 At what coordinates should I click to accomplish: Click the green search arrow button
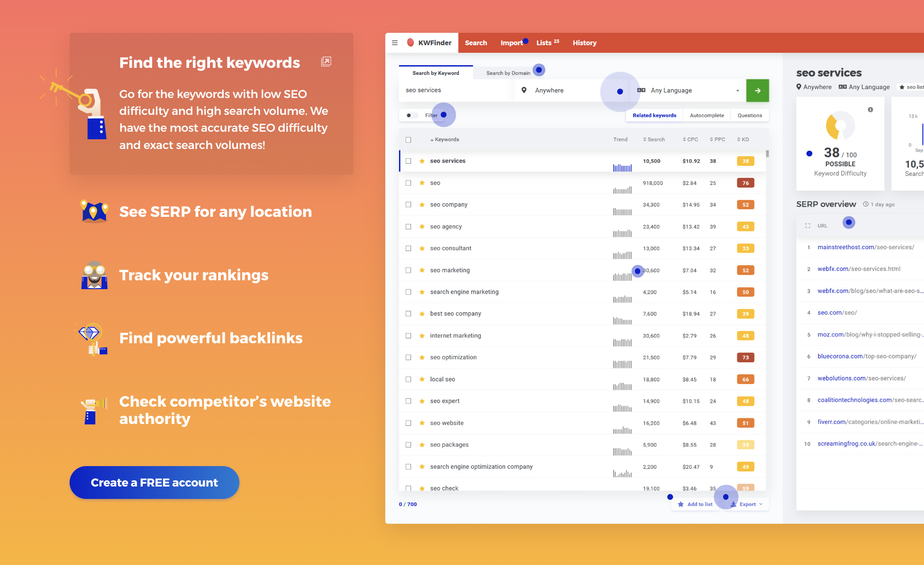pos(757,90)
